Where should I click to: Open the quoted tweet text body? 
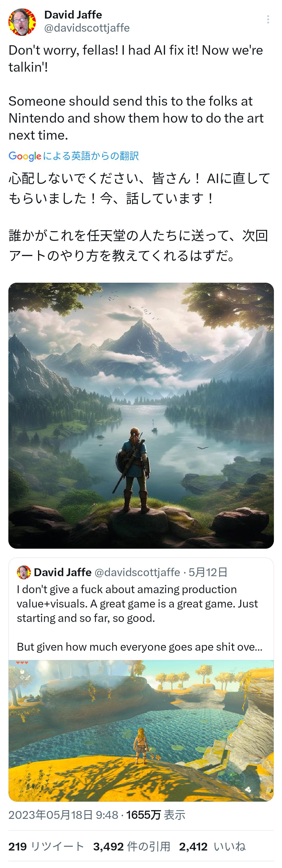point(140,618)
